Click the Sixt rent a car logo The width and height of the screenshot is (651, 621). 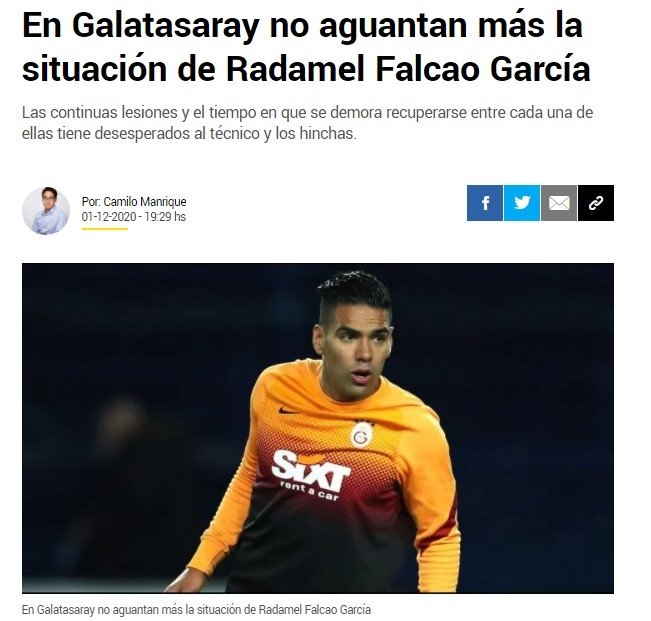[x=311, y=475]
